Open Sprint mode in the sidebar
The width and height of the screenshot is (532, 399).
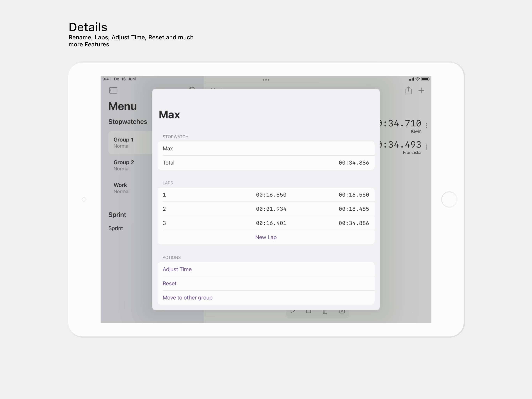[x=116, y=228]
